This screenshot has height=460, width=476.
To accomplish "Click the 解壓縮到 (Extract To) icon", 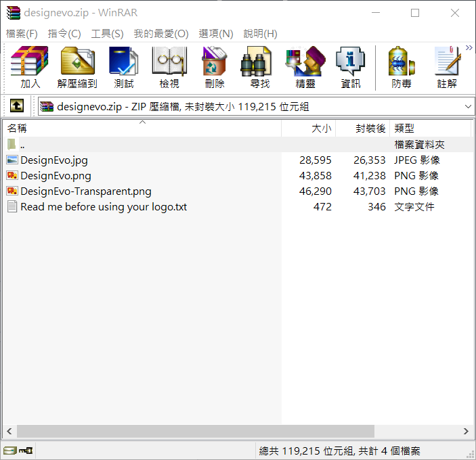I will click(x=77, y=61).
